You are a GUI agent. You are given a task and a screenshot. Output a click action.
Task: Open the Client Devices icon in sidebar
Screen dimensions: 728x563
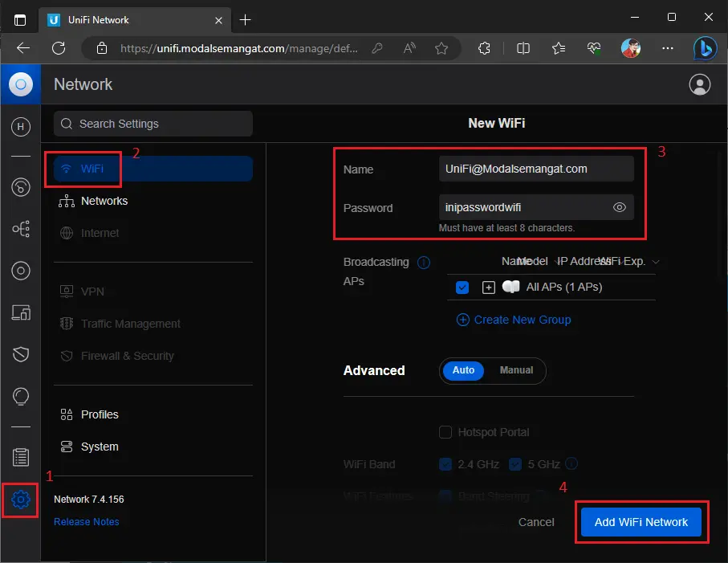20,312
